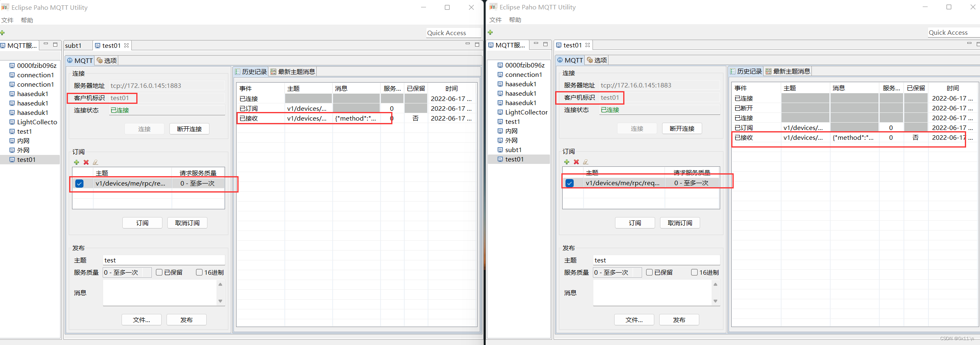Close the test01 tab in right window
Image resolution: width=980 pixels, height=345 pixels.
pyautogui.click(x=588, y=45)
